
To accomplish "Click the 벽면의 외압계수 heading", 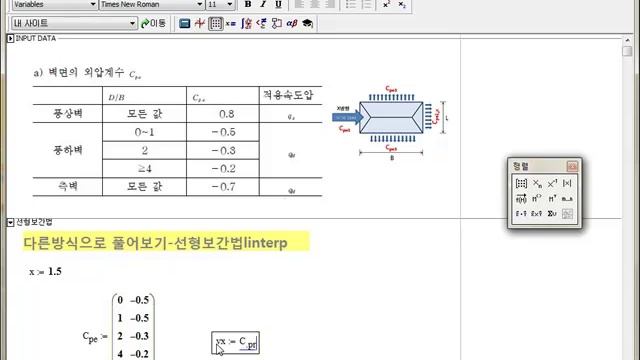I will pos(87,73).
